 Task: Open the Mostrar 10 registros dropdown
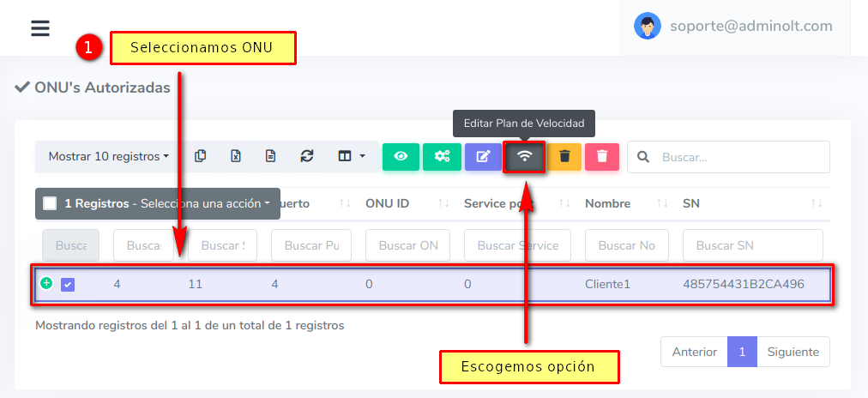click(108, 156)
